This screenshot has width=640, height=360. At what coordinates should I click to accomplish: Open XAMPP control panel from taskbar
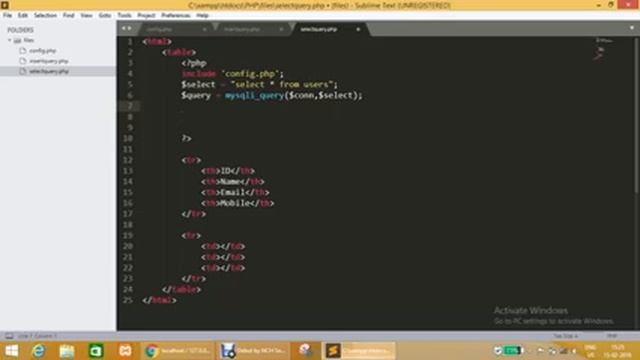(125, 351)
